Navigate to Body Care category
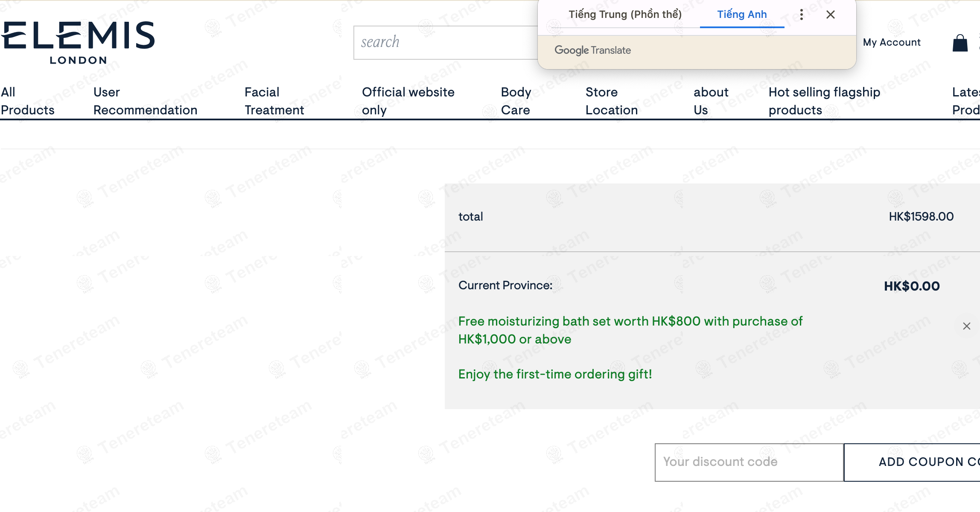The height and width of the screenshot is (512, 980). click(516, 101)
